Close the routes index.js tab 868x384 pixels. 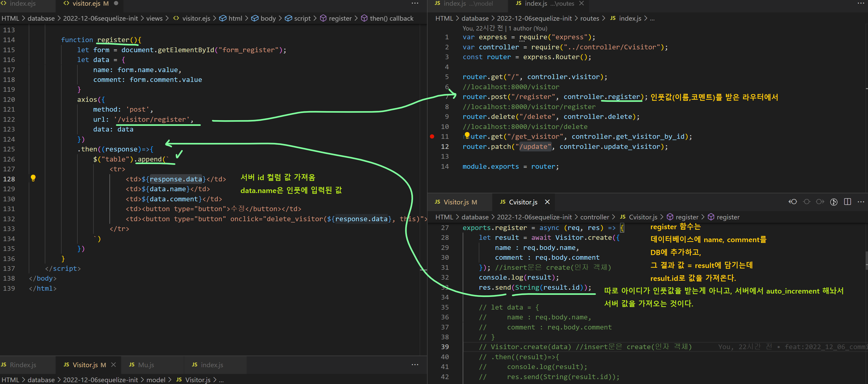(x=581, y=3)
